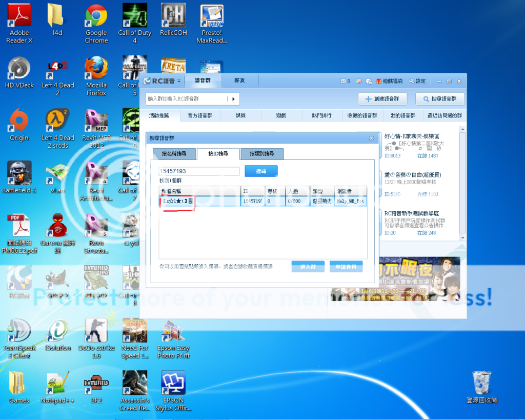Screen dimensions: 525x420
Task: Click the 進入群 enter group button
Action: click(308, 267)
